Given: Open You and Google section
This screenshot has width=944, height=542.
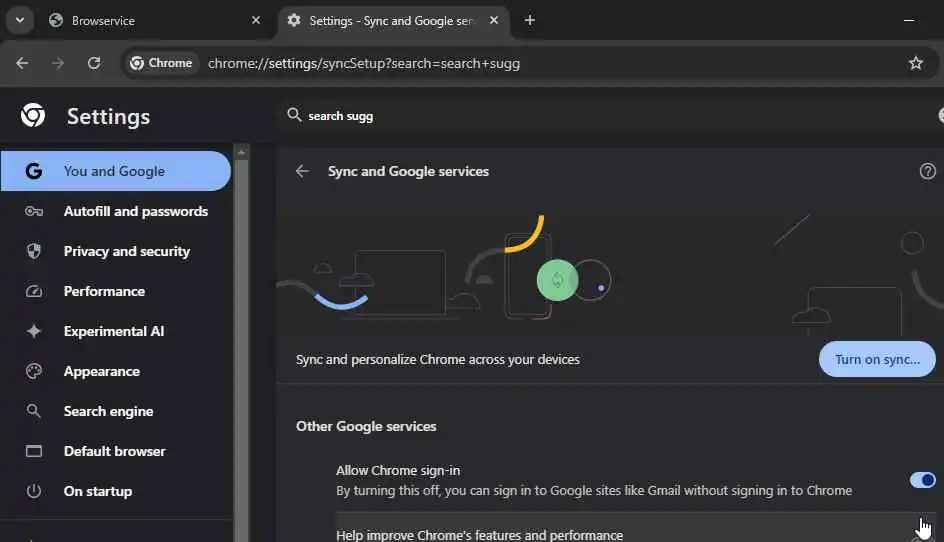Looking at the screenshot, I should (x=116, y=171).
